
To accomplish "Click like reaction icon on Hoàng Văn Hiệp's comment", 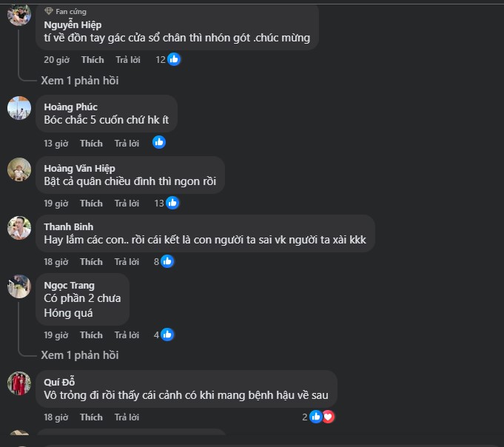I will (x=172, y=203).
